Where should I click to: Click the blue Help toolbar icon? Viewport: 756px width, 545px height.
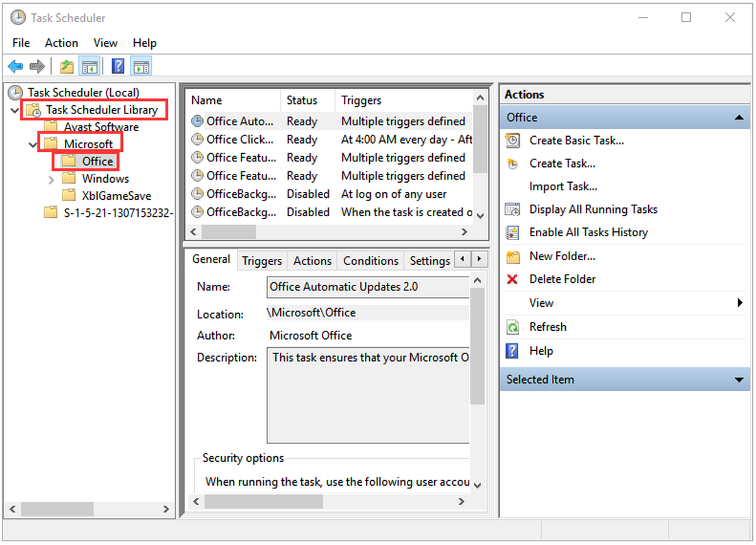118,66
